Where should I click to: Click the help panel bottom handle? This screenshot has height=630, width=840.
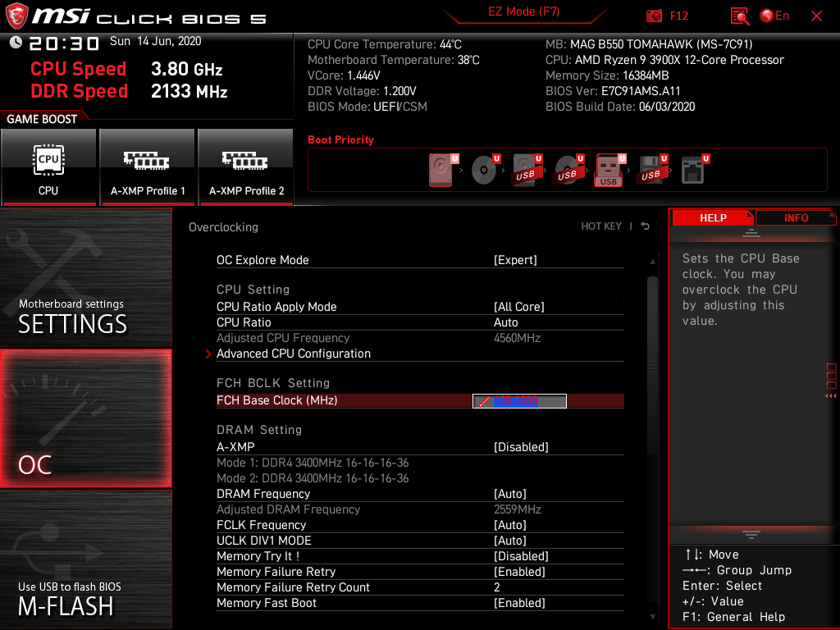tap(751, 535)
